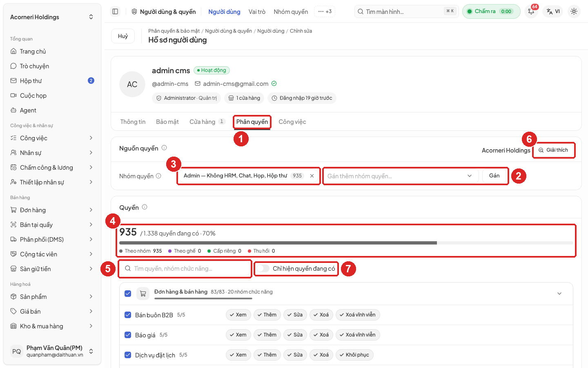Viewport: 588px width, 368px height.
Task: Expand Công việc in the sidebar
Action: (x=52, y=138)
